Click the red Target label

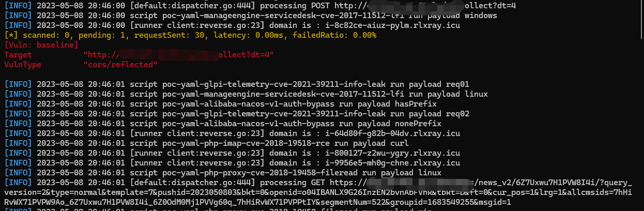click(18, 55)
